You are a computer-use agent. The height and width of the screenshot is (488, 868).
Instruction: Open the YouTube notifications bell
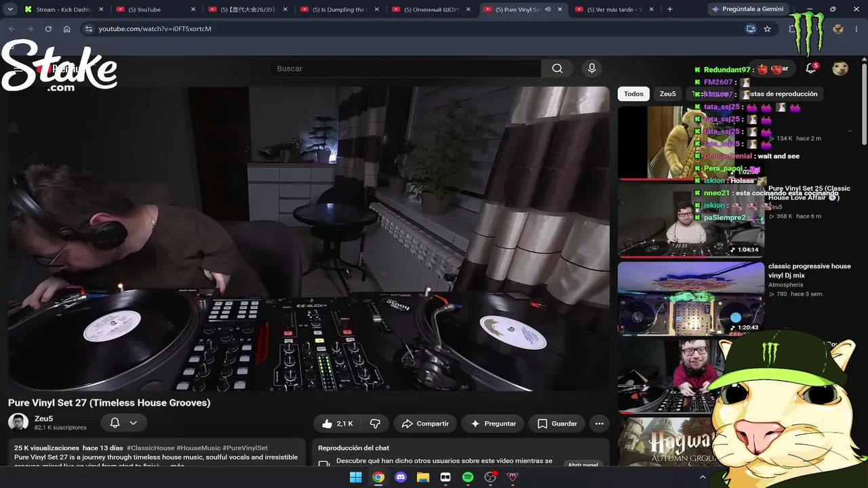(x=810, y=68)
